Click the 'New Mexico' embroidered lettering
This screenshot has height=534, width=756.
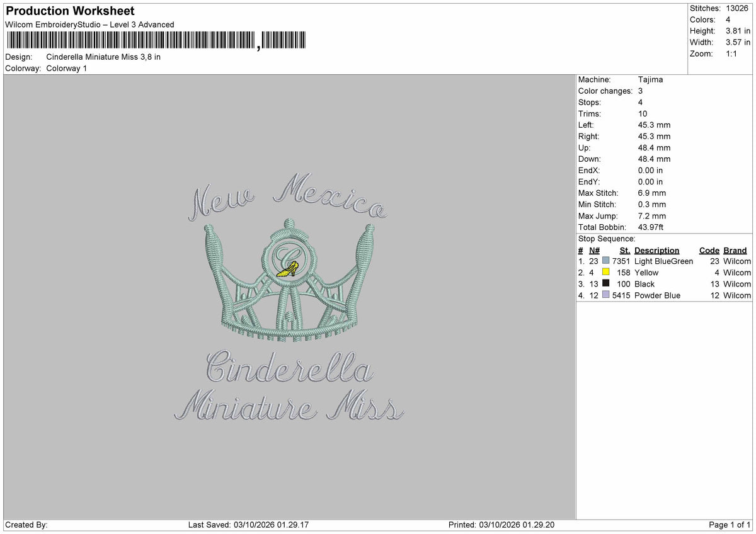(288, 196)
